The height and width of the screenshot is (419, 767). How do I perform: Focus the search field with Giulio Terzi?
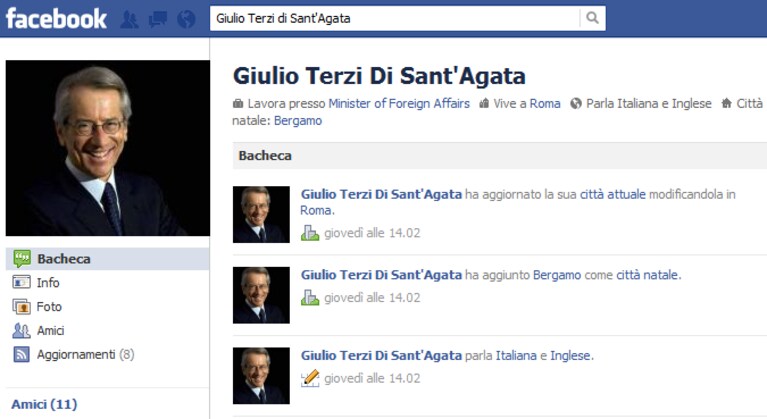[x=395, y=18]
